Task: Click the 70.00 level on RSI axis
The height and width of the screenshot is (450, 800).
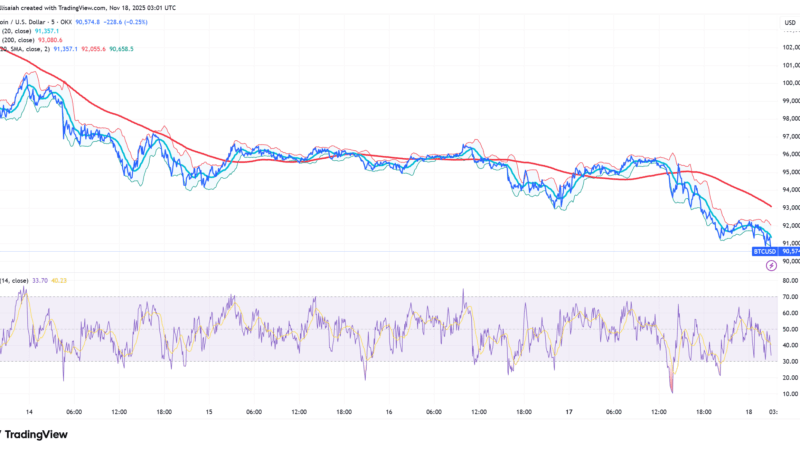Action: (789, 297)
